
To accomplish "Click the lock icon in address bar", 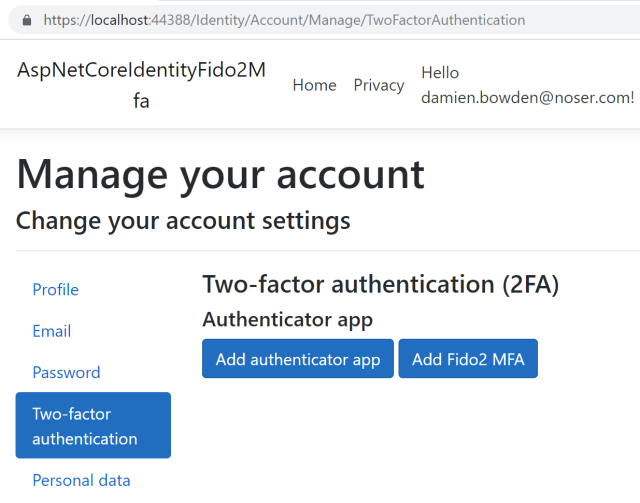I will point(25,20).
